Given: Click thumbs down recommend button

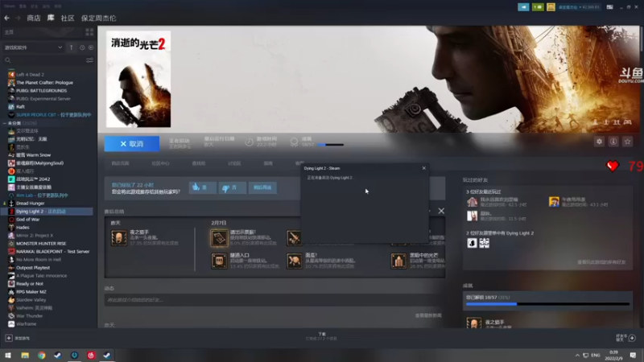Looking at the screenshot, I should [232, 187].
